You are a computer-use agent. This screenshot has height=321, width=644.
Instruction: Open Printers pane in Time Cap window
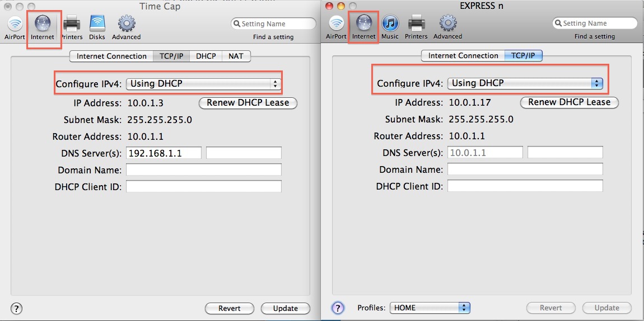tap(72, 27)
